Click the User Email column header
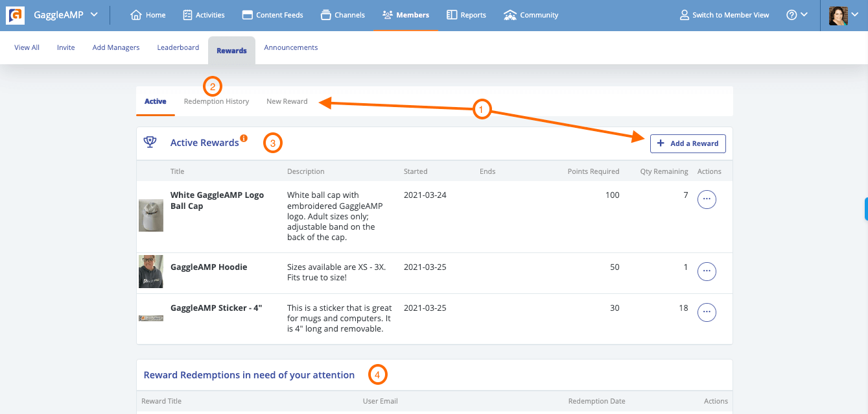Image resolution: width=868 pixels, height=414 pixels. pos(381,401)
